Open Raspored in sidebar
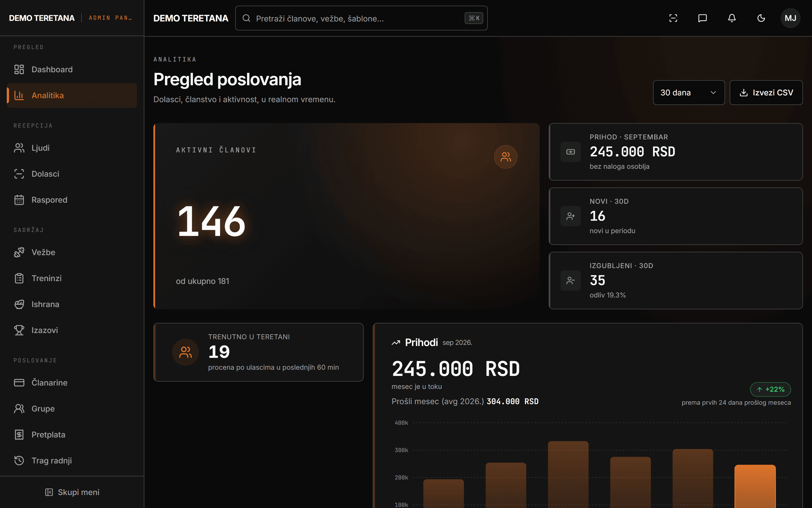The image size is (812, 508). pos(72,200)
